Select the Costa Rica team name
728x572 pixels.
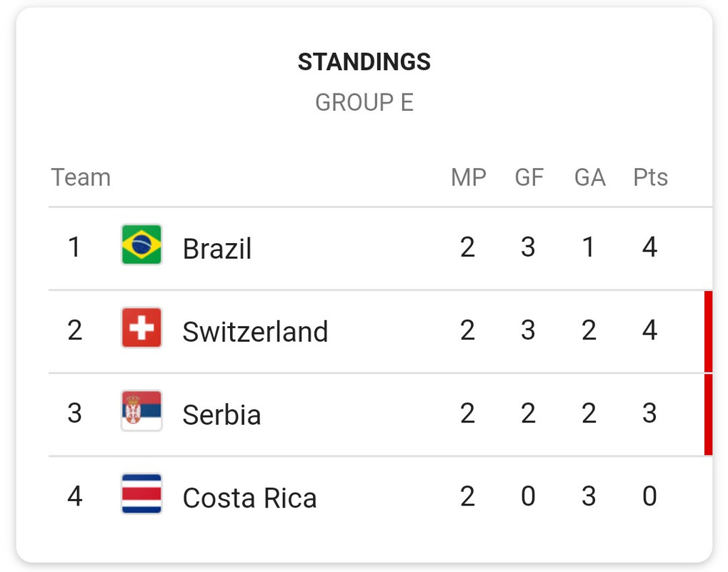coord(250,498)
